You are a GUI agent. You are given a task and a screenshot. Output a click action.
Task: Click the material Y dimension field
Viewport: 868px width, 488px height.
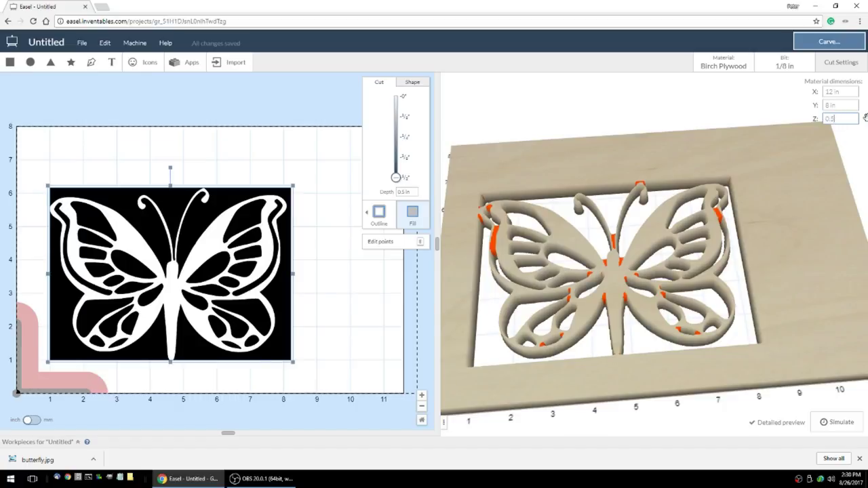point(840,105)
